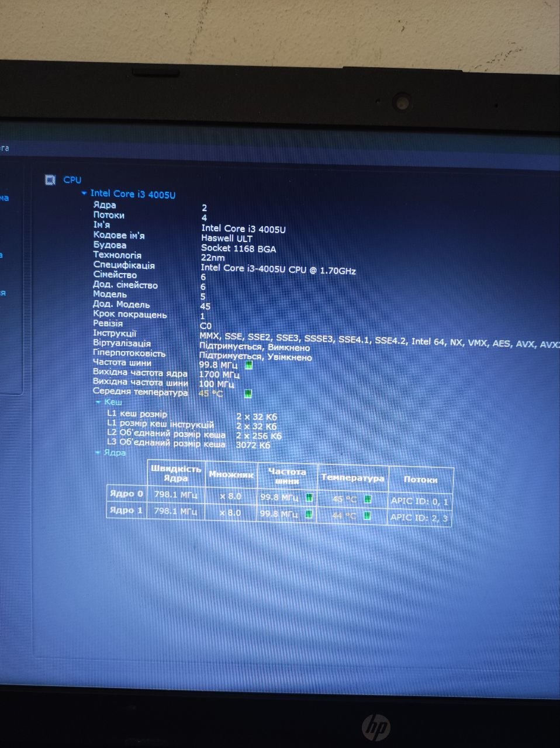Click the Ядра section label above the table
This screenshot has width=560, height=748.
[115, 452]
